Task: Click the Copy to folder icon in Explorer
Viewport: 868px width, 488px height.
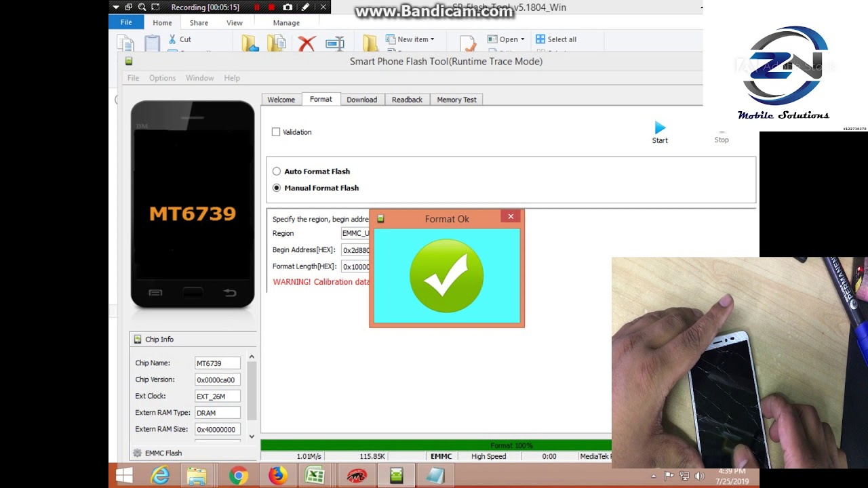Action: [x=277, y=44]
